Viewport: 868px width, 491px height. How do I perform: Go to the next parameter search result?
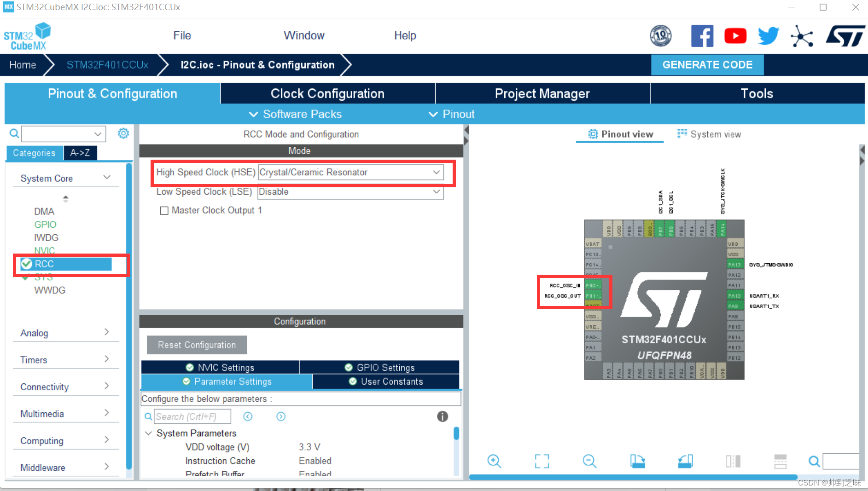point(281,416)
